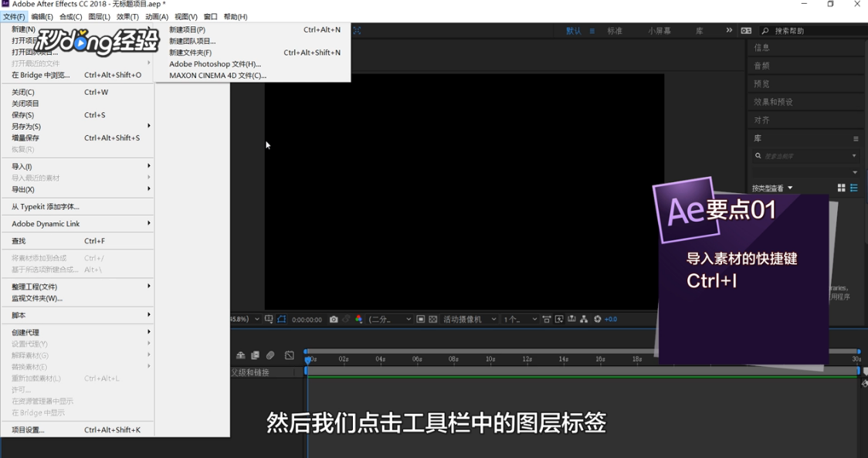Open the 1个 view layout dropdown
This screenshot has height=458, width=868.
tap(520, 320)
